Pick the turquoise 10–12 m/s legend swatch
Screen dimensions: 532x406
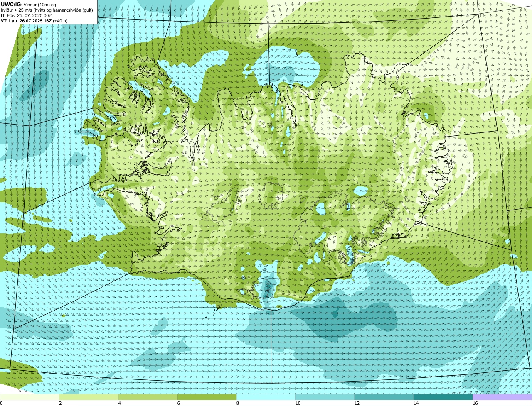325,397
